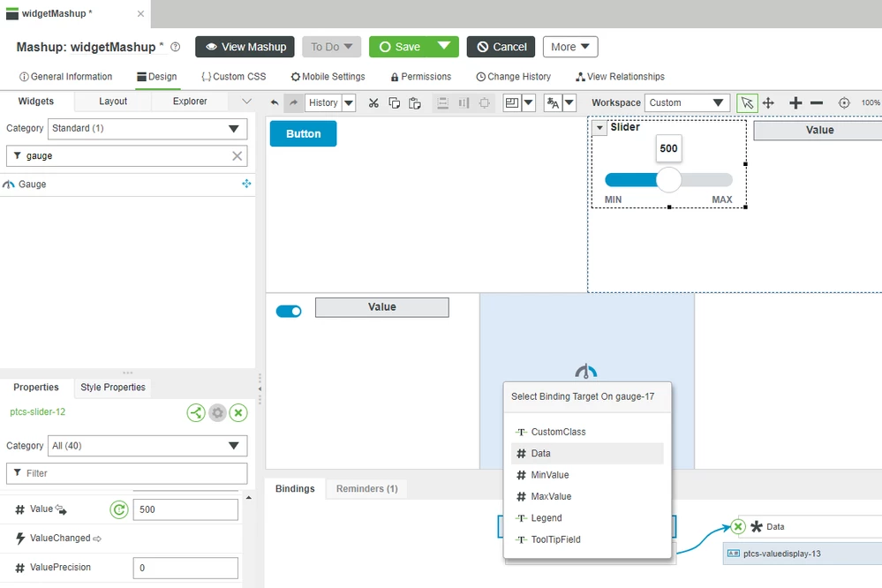The width and height of the screenshot is (882, 588).
Task: Open the View Relationships tab
Action: click(620, 77)
